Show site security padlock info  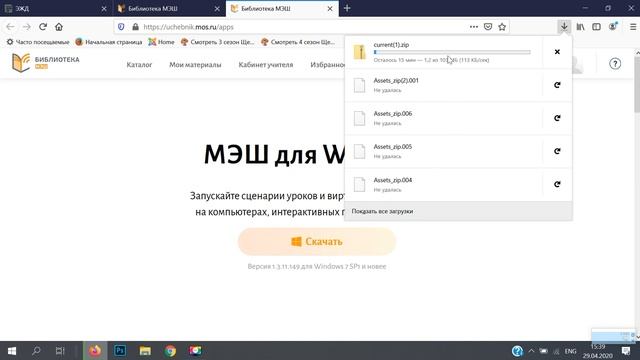(136, 27)
